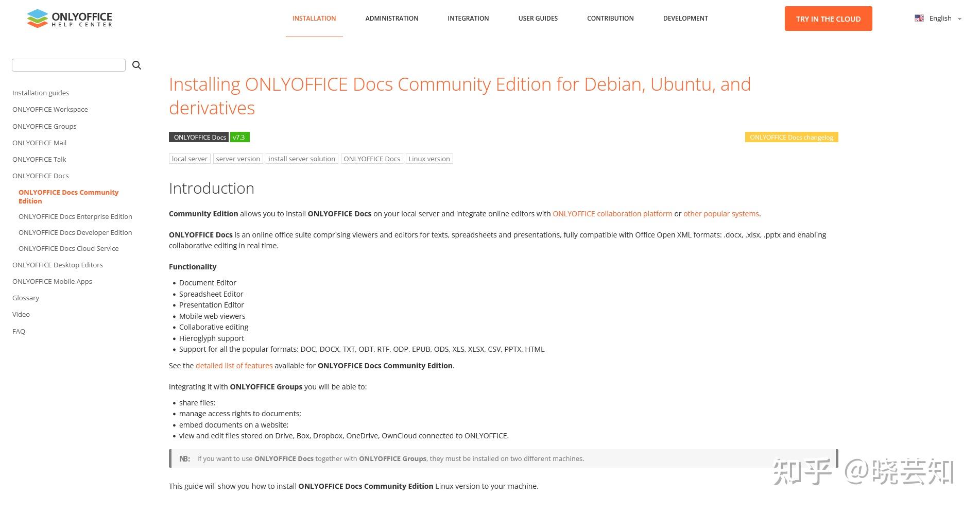
Task: Click the ONLYOFFICE Help Center logo
Action: click(x=68, y=19)
